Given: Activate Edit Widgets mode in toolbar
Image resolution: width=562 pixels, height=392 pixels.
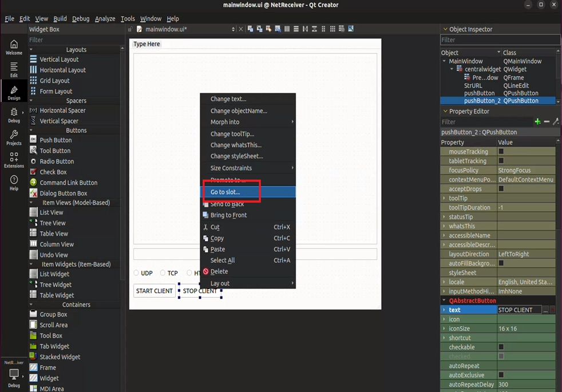Looking at the screenshot, I should click(250, 29).
